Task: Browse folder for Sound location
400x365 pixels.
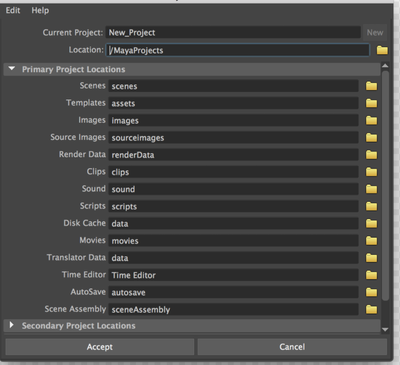Action: (371, 189)
